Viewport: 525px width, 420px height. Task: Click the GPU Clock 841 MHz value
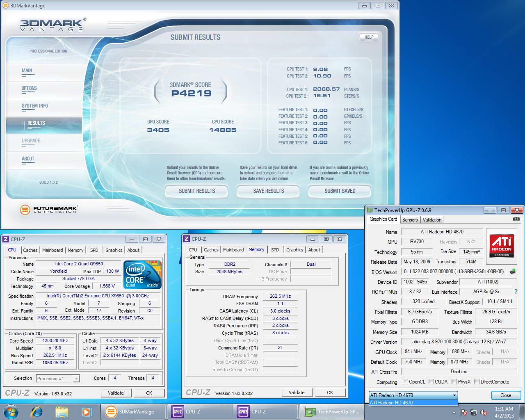413,352
